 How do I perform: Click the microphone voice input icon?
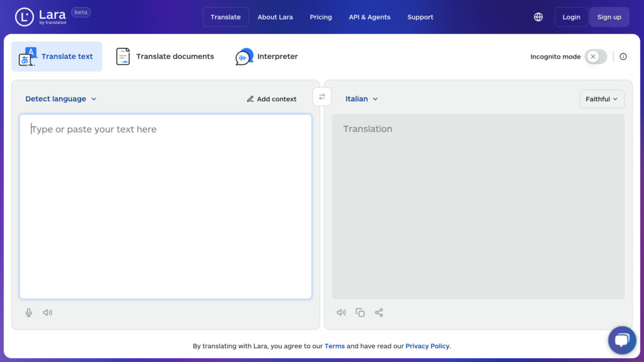pos(29,312)
